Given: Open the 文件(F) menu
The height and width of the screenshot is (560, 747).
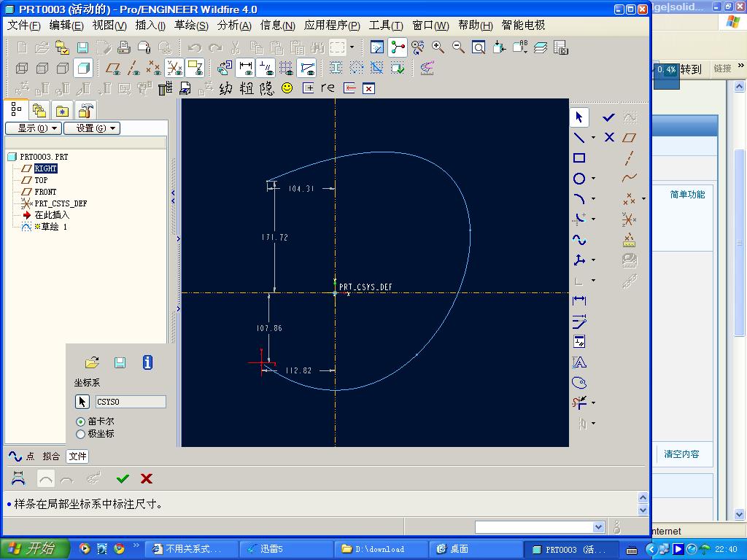Looking at the screenshot, I should (24, 26).
